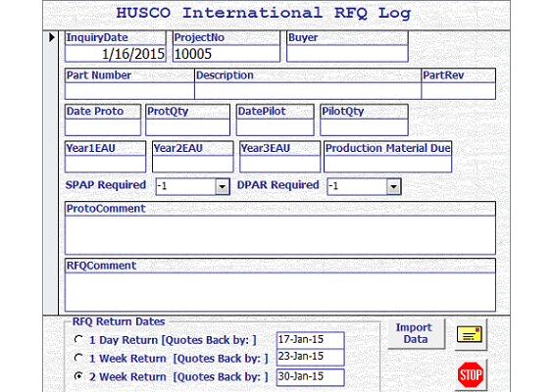Click into the ProtQty input field
Screen dimensions: 553x392
[187, 127]
